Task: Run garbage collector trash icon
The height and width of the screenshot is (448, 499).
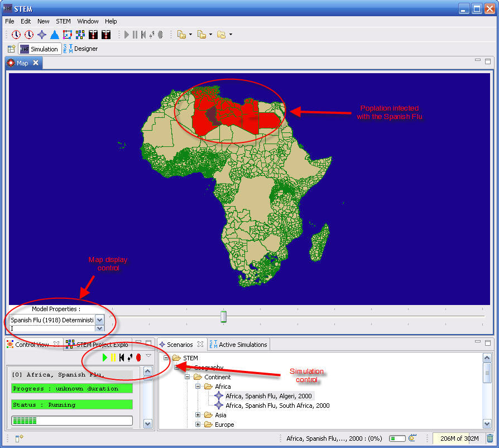Action: (490, 439)
